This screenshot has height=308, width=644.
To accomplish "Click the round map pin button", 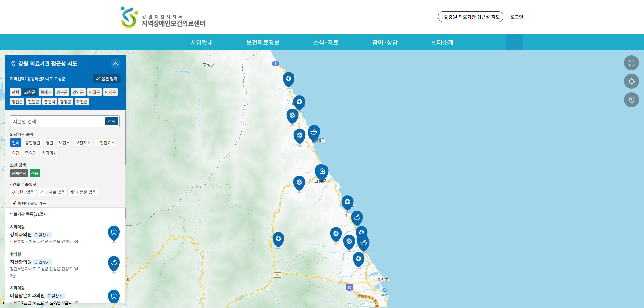I will (631, 100).
